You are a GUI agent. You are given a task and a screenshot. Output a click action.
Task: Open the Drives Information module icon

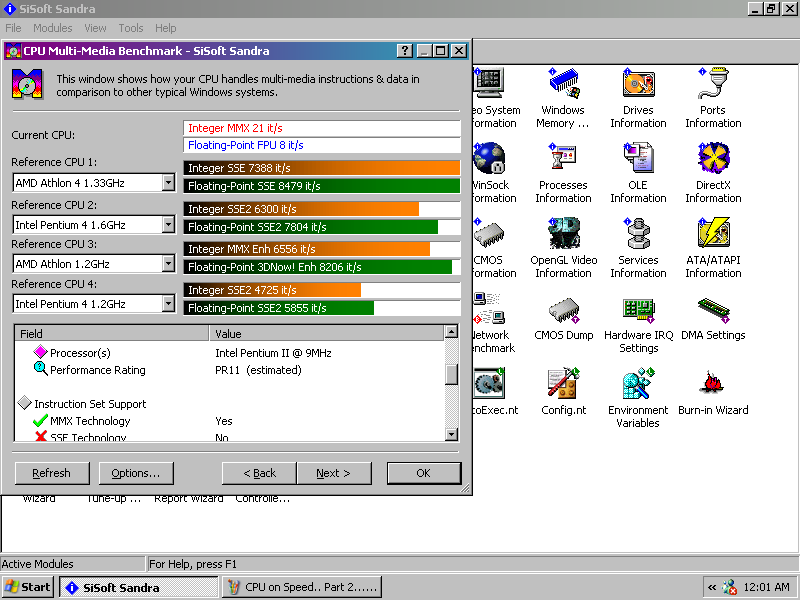(x=638, y=84)
